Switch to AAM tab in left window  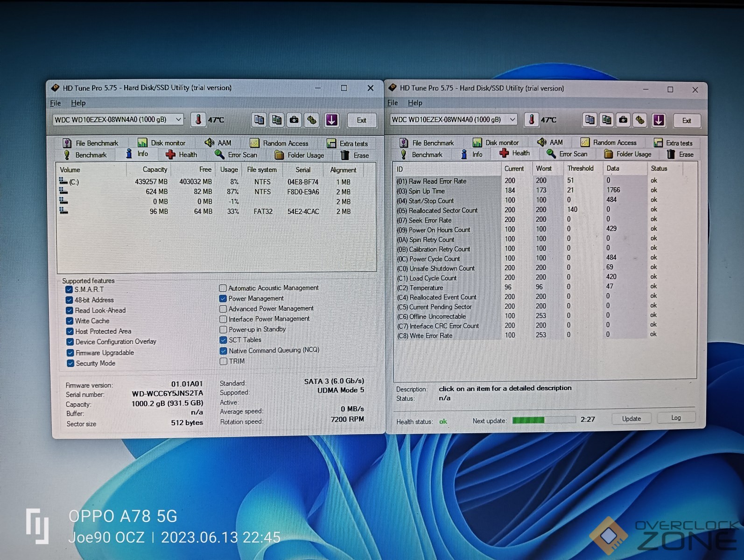pyautogui.click(x=218, y=143)
